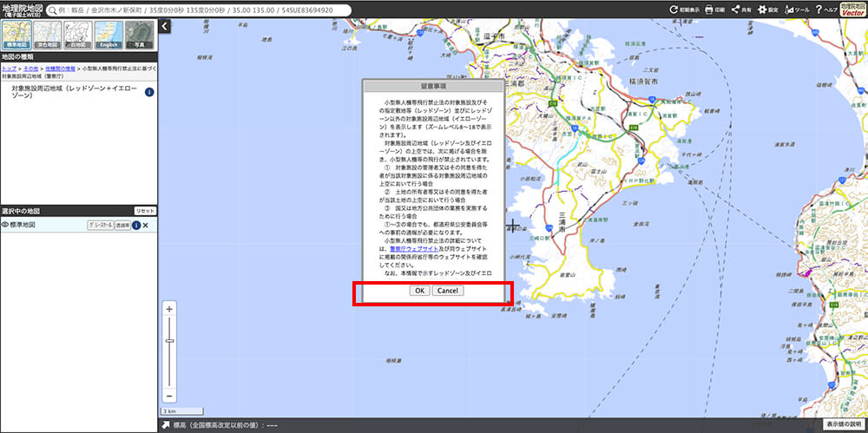868x433 pixels.
Task: Toggle グレースケール for 標準地図
Action: 100,226
